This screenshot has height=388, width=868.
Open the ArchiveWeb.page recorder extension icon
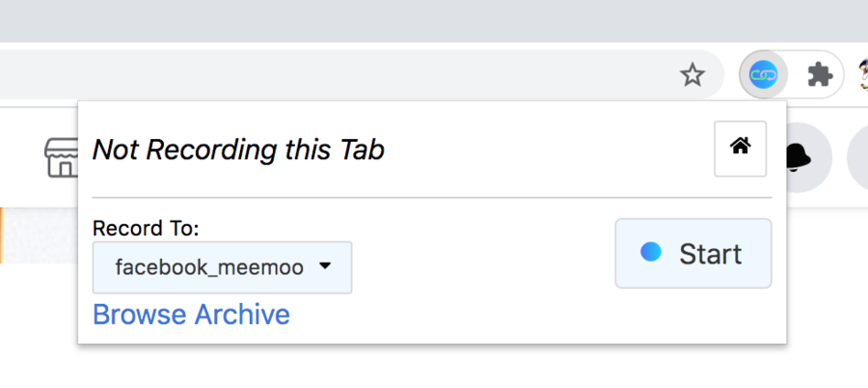click(x=764, y=74)
